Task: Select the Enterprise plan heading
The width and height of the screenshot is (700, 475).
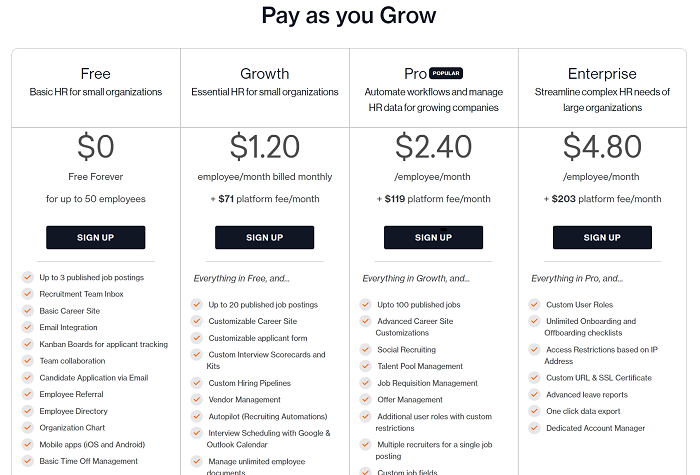Action: pyautogui.click(x=602, y=74)
